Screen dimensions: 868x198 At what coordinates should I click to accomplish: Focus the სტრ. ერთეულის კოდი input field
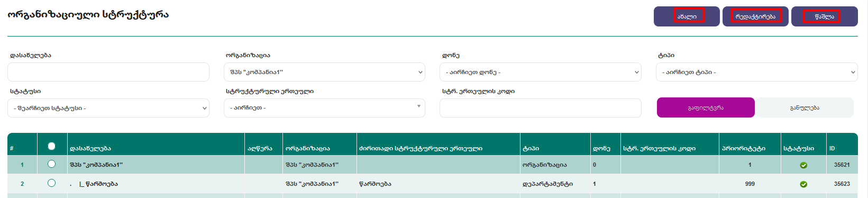tap(541, 108)
